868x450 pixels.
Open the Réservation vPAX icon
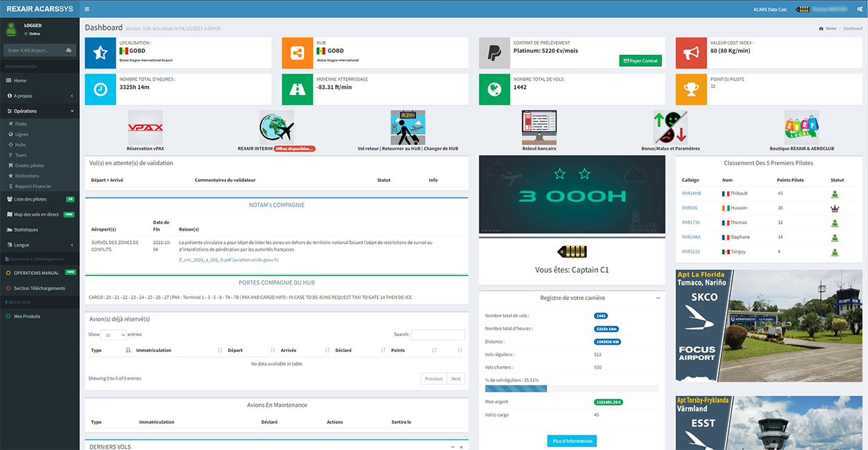(145, 128)
